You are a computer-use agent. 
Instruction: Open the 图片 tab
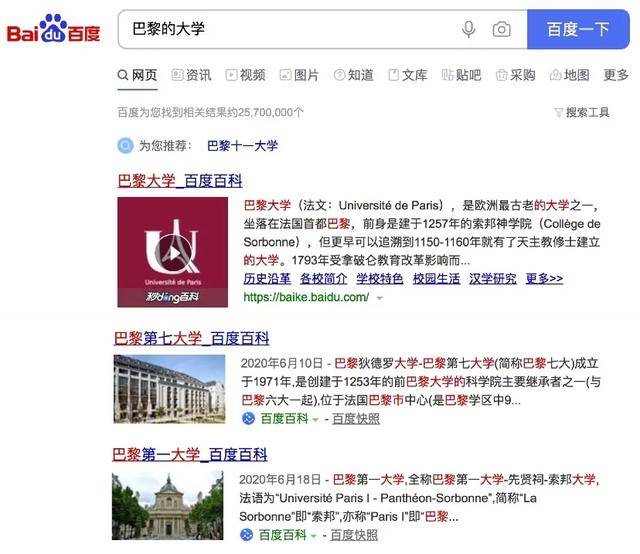point(299,75)
